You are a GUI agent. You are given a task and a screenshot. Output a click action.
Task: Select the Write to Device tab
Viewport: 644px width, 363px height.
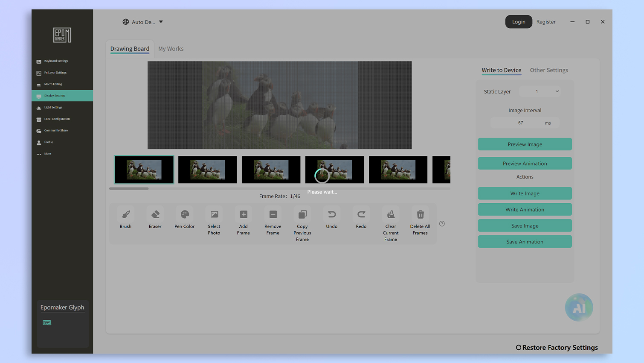[x=502, y=70]
